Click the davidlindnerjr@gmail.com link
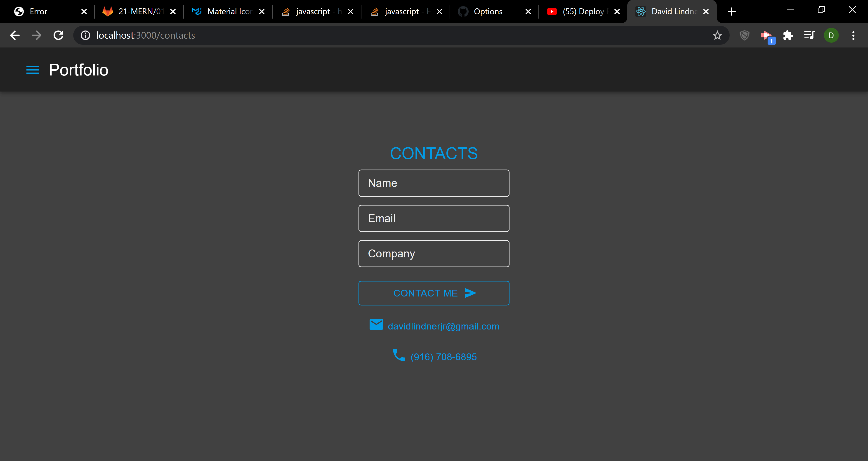This screenshot has height=461, width=868. click(x=443, y=326)
